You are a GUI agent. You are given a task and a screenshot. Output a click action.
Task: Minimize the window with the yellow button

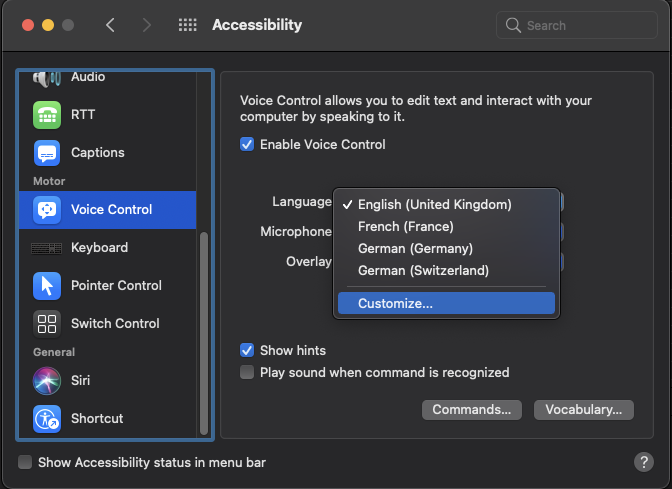[x=48, y=25]
